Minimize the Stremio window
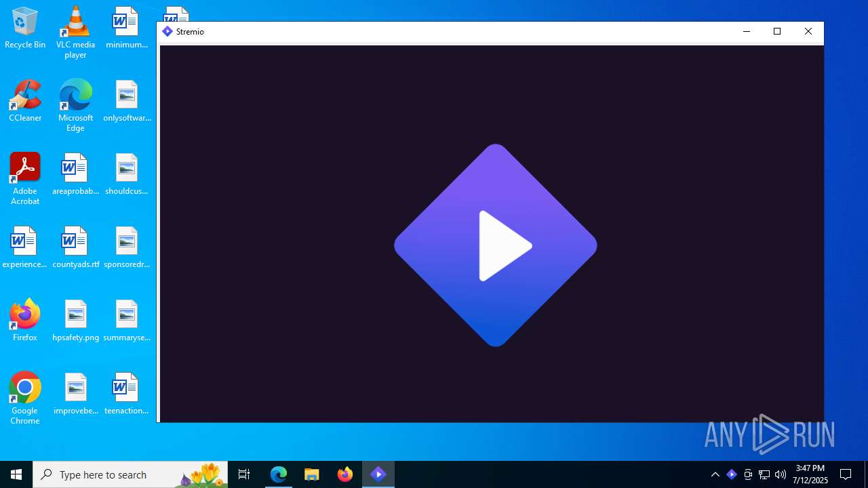Viewport: 868px width, 488px height. [747, 32]
